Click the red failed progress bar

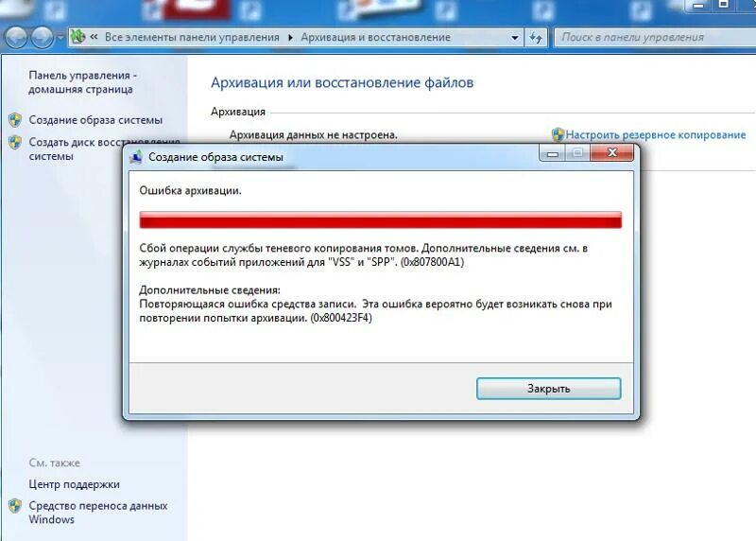[381, 219]
